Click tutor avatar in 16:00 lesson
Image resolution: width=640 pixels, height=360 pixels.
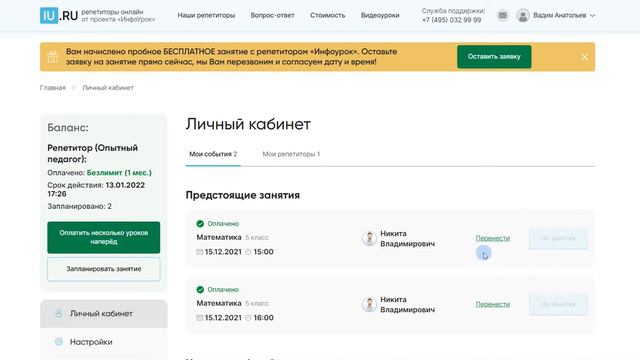pos(369,304)
